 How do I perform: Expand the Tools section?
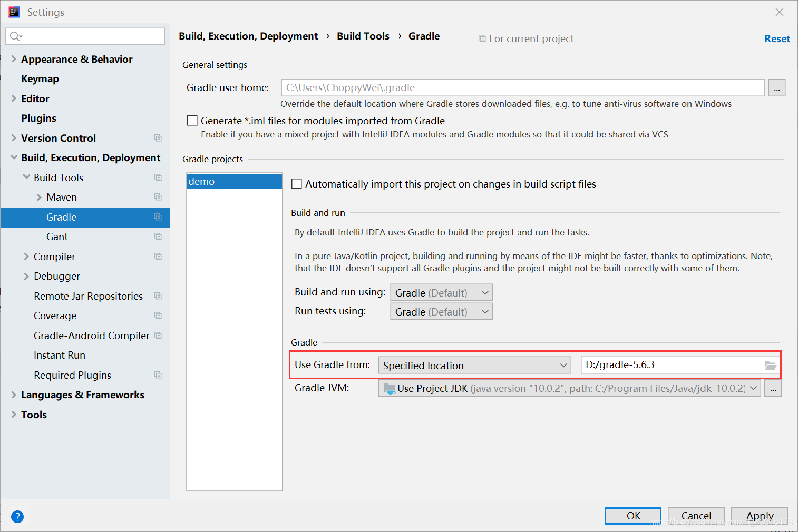click(14, 415)
